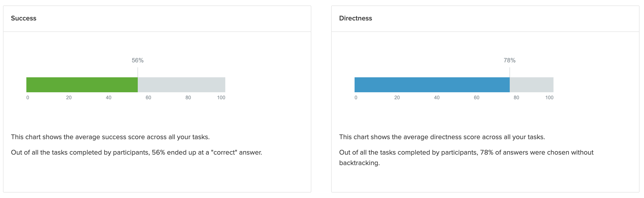Click the Success panel heading
Image resolution: width=644 pixels, height=198 pixels.
(x=24, y=18)
